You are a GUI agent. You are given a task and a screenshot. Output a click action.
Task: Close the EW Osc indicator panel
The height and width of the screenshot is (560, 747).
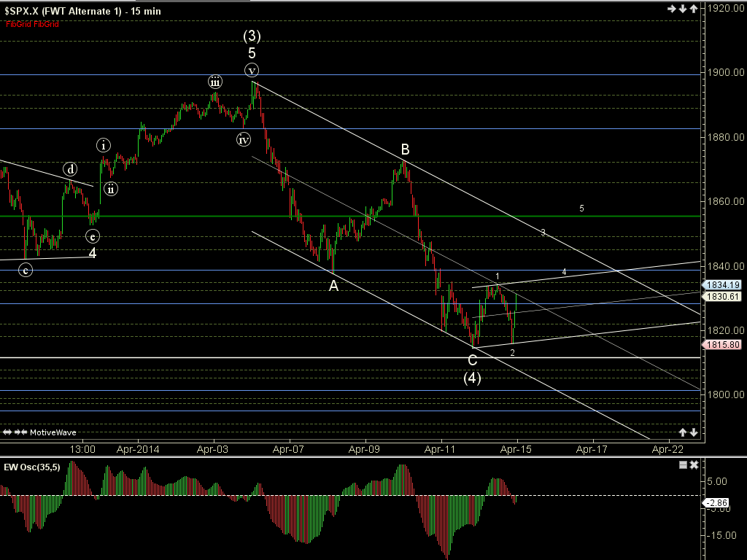pyautogui.click(x=694, y=465)
